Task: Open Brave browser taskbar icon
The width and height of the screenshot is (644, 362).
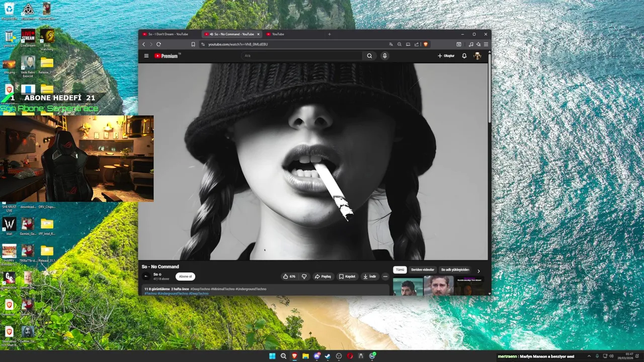Action: point(294,356)
